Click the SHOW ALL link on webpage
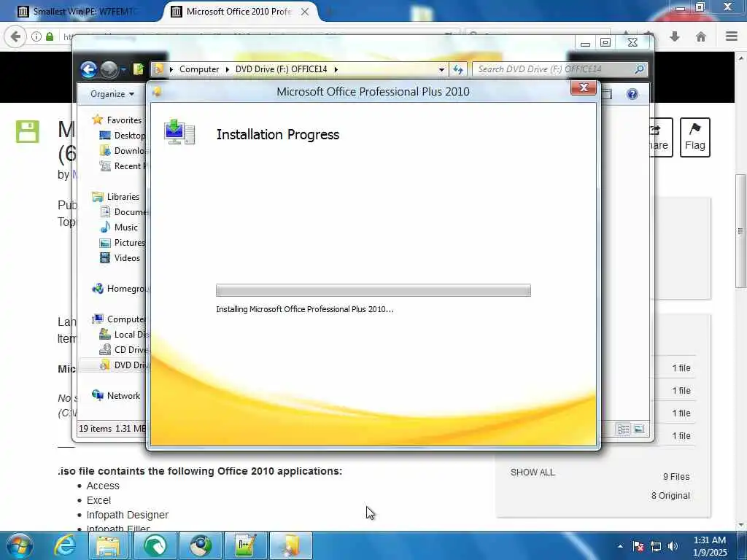 (533, 472)
